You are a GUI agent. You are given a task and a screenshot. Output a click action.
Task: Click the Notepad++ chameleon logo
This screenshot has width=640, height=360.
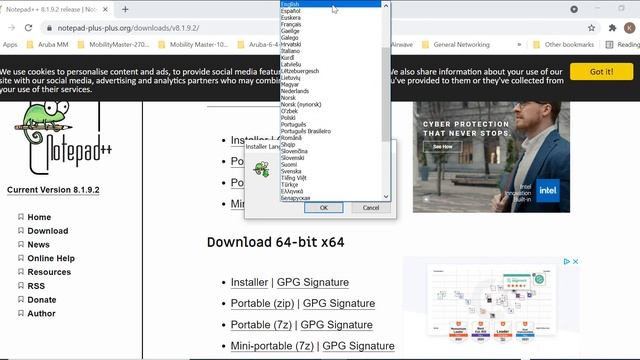pyautogui.click(x=63, y=138)
